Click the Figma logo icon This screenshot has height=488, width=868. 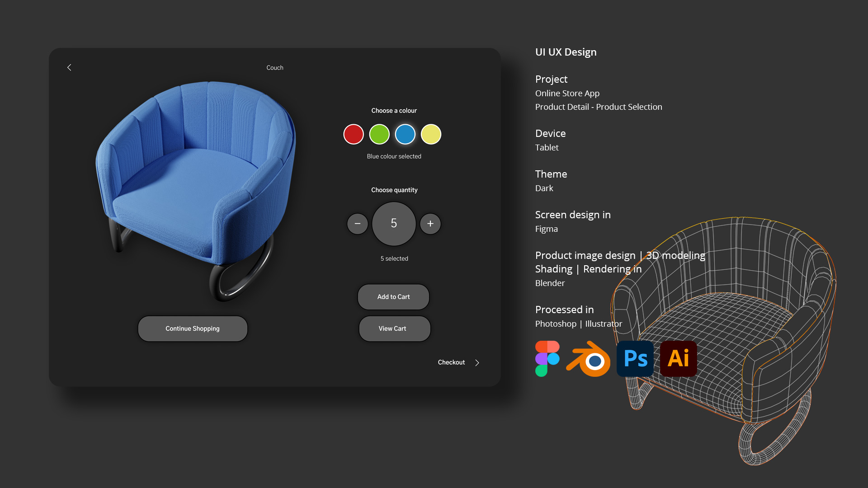click(x=547, y=359)
